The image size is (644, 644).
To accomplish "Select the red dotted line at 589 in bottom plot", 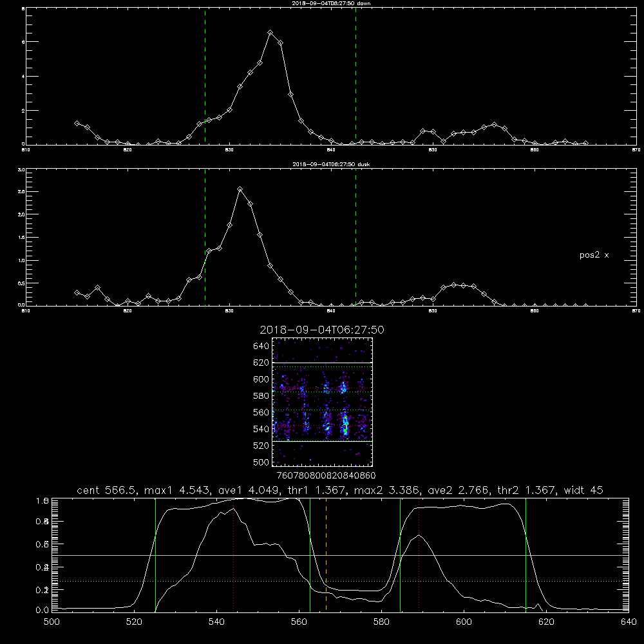I will point(419,554).
